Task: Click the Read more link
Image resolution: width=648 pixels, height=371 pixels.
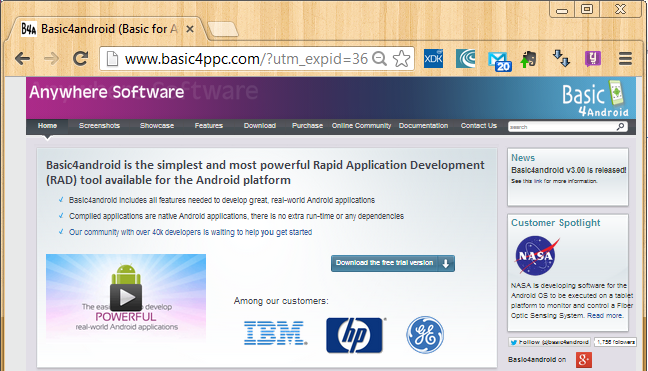Action: pos(605,316)
